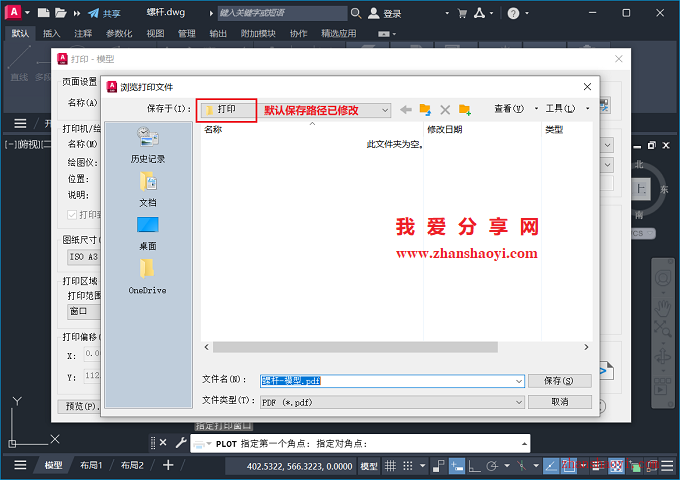Click the 文件名 filename input field
Viewport: 680px width, 480px height.
[390, 381]
